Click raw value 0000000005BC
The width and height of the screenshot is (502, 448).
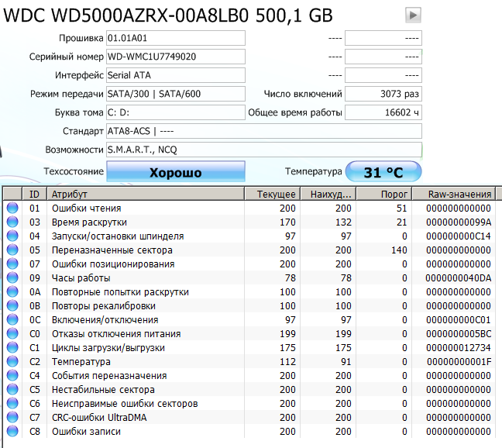[459, 334]
